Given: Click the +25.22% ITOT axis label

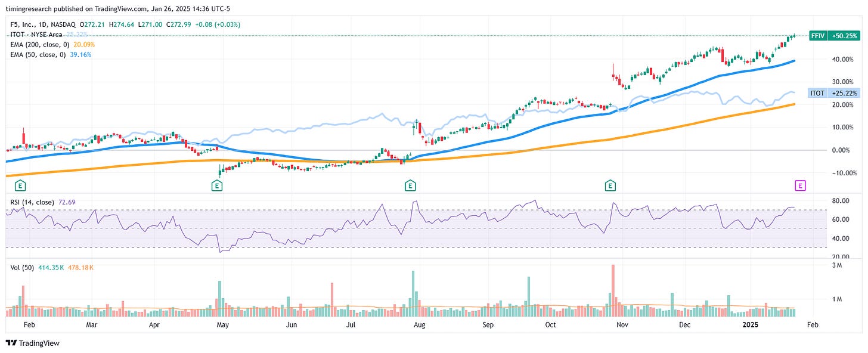Looking at the screenshot, I should tap(845, 93).
